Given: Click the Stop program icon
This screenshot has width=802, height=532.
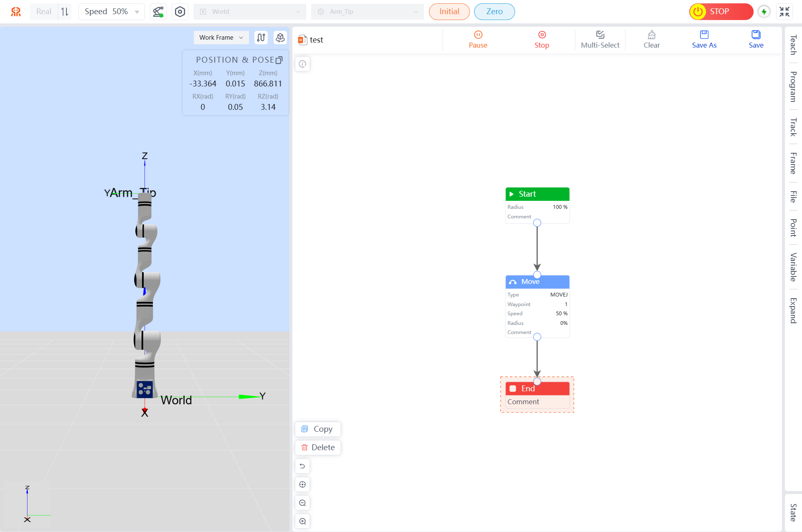Looking at the screenshot, I should (x=542, y=35).
